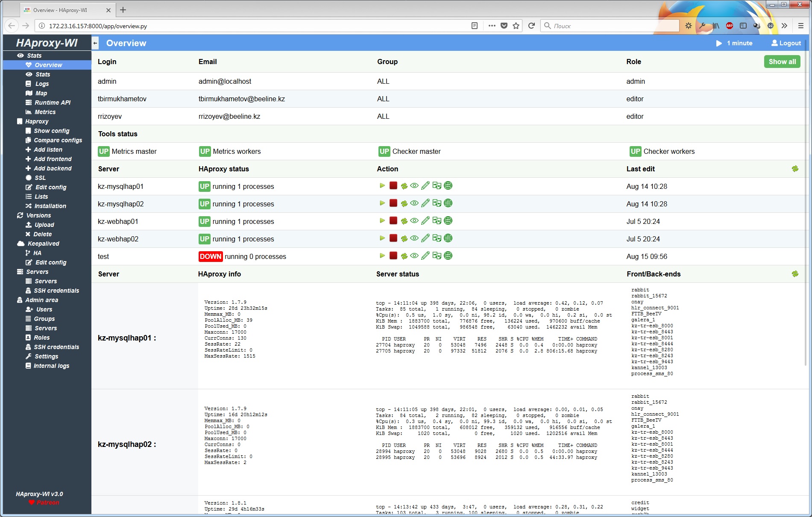Open globe map icon for kz-mysqlhap01
Viewport: 812px width, 517px height.
click(448, 186)
